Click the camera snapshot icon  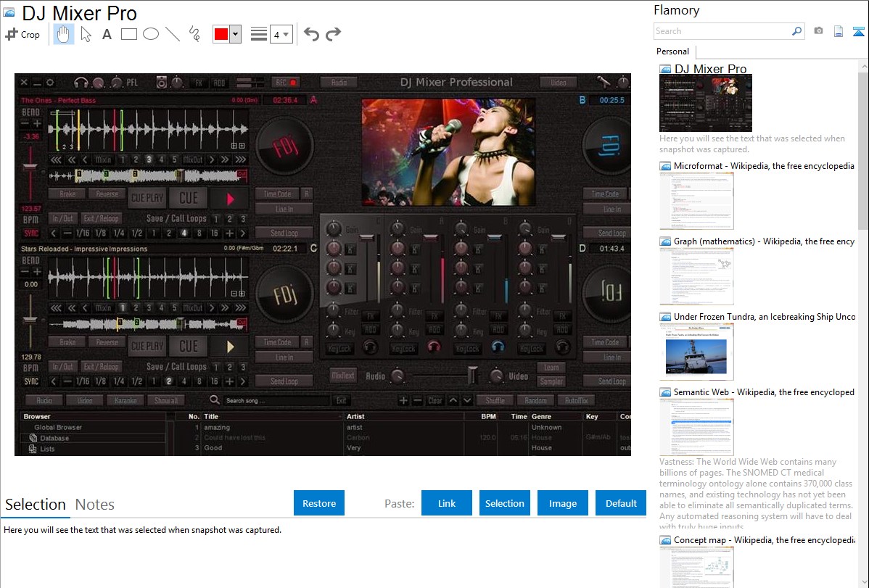click(x=818, y=31)
